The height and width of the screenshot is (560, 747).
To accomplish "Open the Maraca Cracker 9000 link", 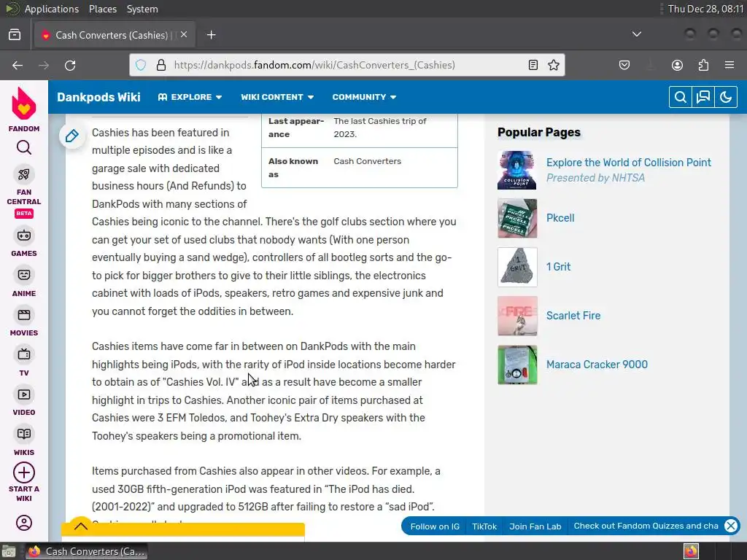I will (x=597, y=365).
